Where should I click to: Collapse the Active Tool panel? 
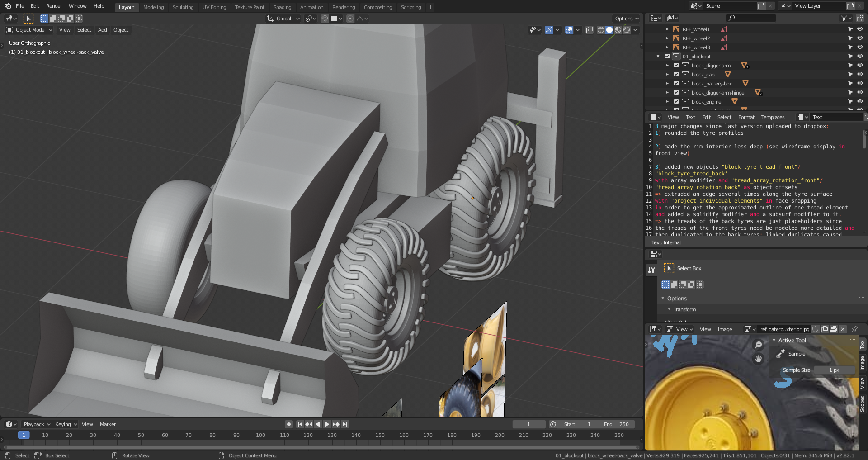(774, 341)
